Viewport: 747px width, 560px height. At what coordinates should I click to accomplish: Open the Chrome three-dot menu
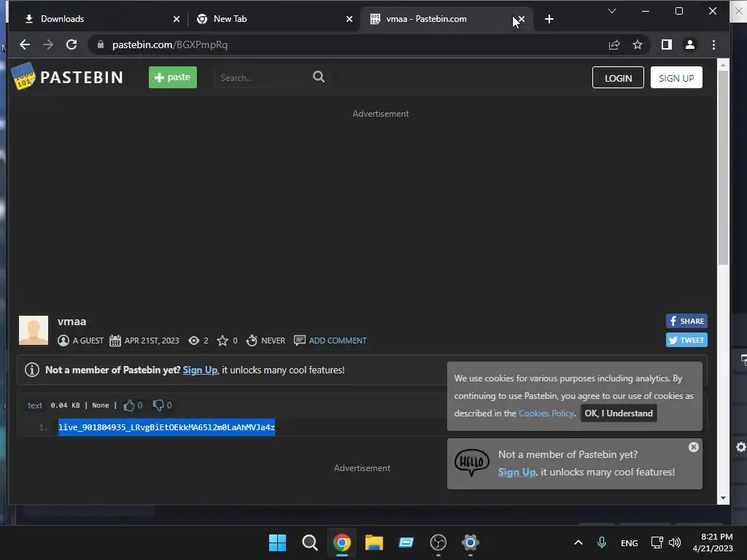tap(713, 44)
